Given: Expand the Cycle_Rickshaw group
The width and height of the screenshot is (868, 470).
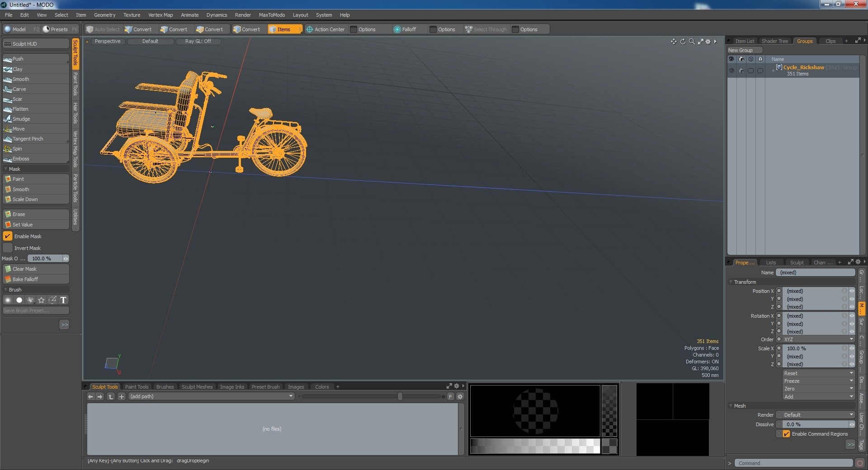Looking at the screenshot, I should (x=773, y=70).
